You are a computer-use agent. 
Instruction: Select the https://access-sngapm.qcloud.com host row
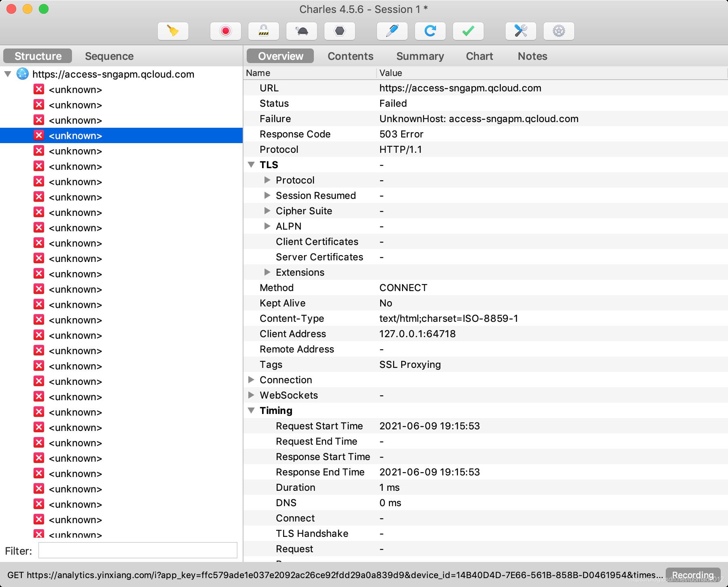click(121, 74)
